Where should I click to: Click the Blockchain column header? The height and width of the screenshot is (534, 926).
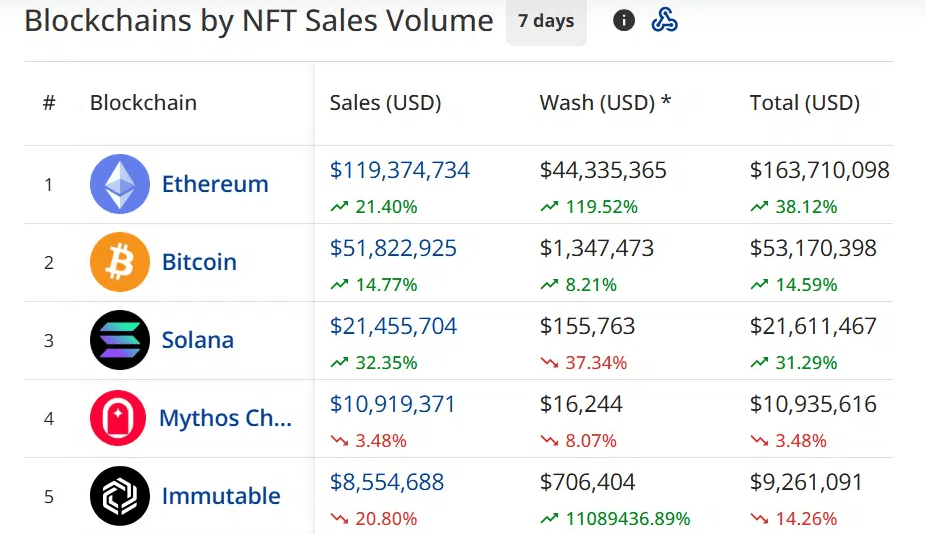144,103
